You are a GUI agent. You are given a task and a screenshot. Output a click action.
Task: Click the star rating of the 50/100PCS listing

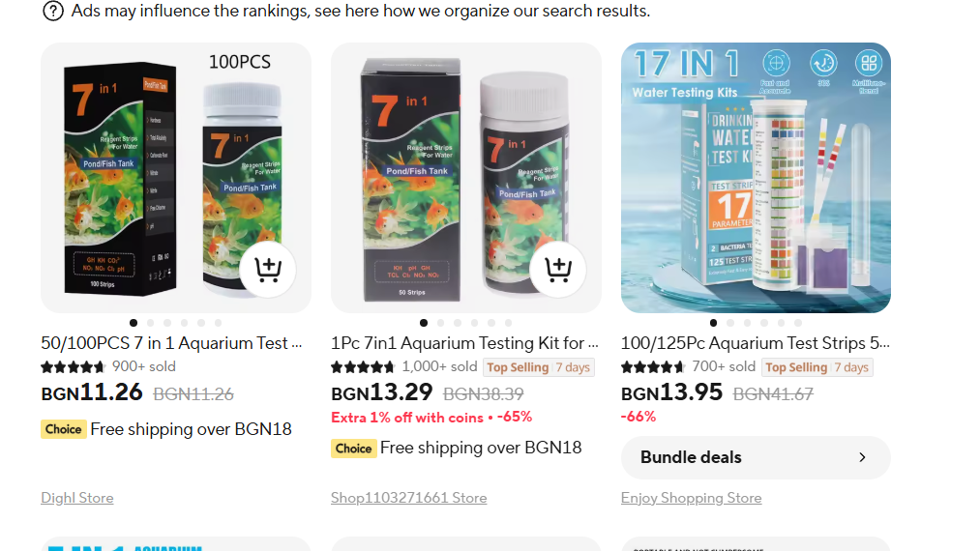(x=74, y=366)
